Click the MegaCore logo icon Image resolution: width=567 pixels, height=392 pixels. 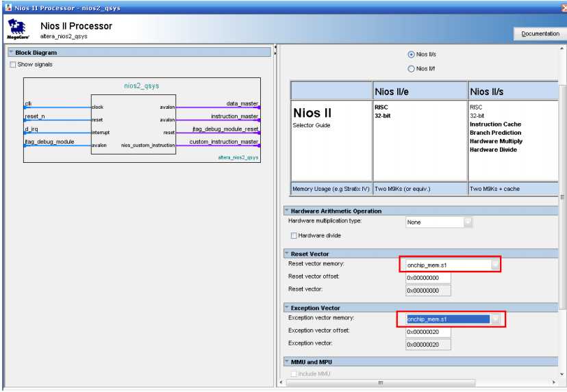point(17,29)
